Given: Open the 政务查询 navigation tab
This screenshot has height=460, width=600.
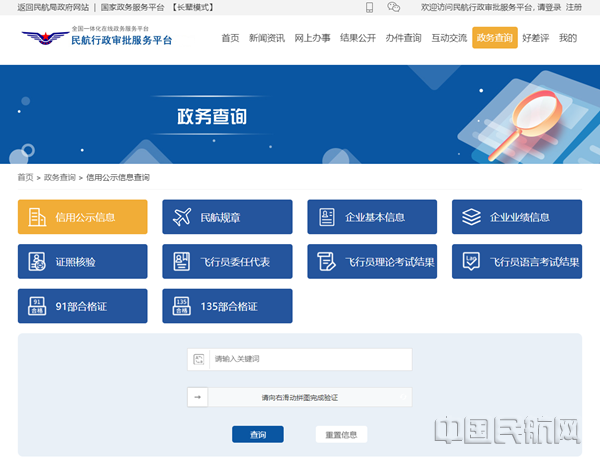Looking at the screenshot, I should click(x=494, y=38).
